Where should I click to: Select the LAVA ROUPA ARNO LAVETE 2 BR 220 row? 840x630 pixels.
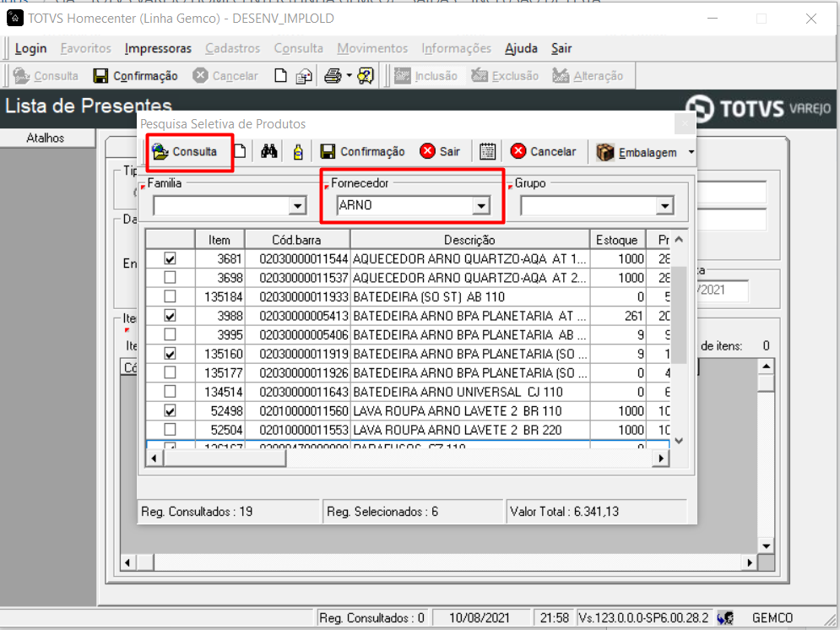(x=407, y=430)
